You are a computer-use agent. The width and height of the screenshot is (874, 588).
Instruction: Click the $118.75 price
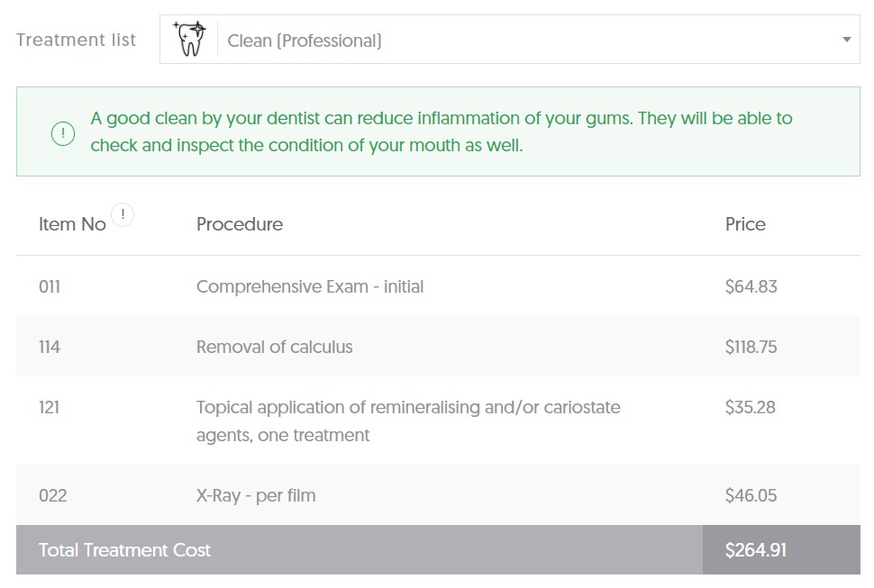[751, 347]
